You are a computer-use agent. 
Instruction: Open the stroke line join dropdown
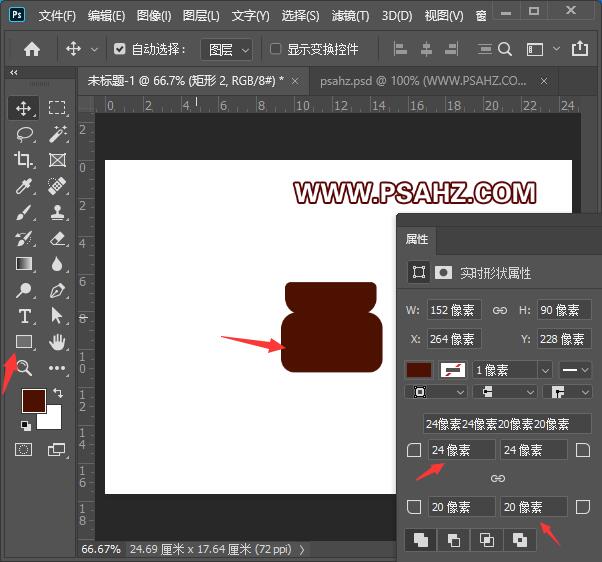point(567,392)
